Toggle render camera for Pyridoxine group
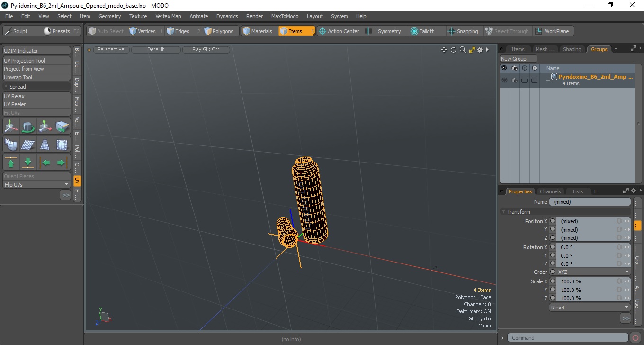The height and width of the screenshot is (345, 644). click(514, 80)
